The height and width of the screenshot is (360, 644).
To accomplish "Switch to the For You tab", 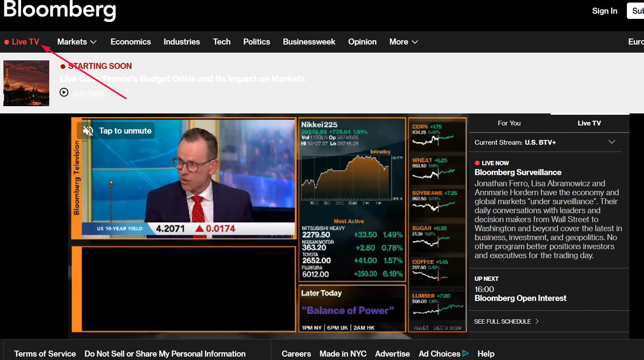I will pos(509,123).
